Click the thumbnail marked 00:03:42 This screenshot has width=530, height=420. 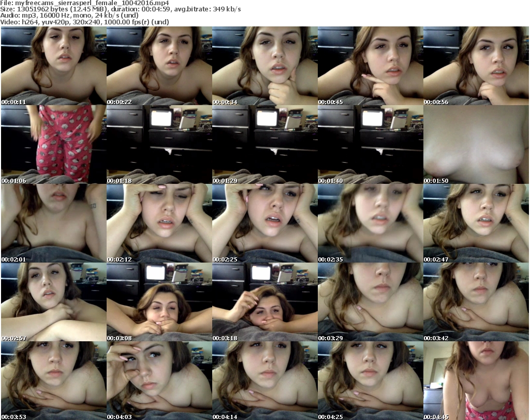(x=476, y=302)
